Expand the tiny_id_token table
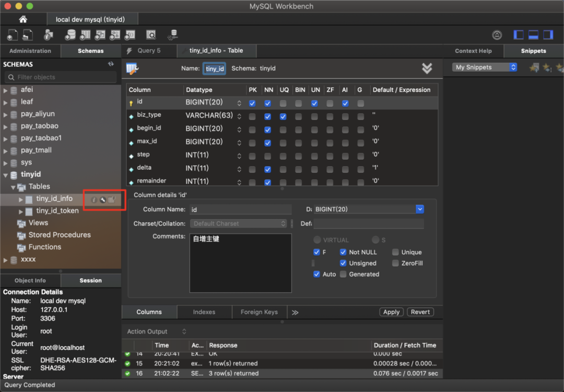The image size is (564, 392). click(20, 211)
